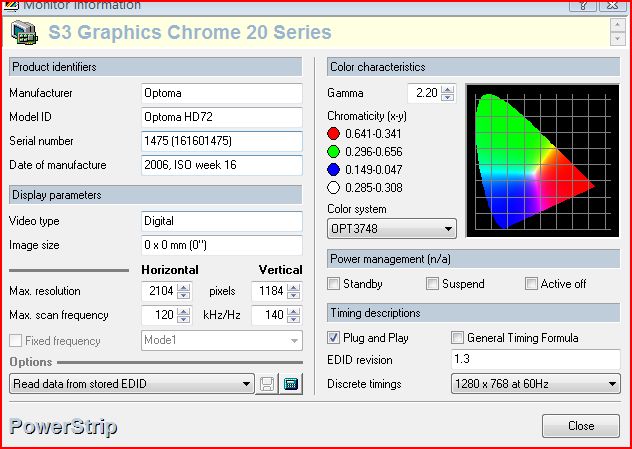Click the header scroll up arrow
This screenshot has height=449, width=632.
coord(617,25)
